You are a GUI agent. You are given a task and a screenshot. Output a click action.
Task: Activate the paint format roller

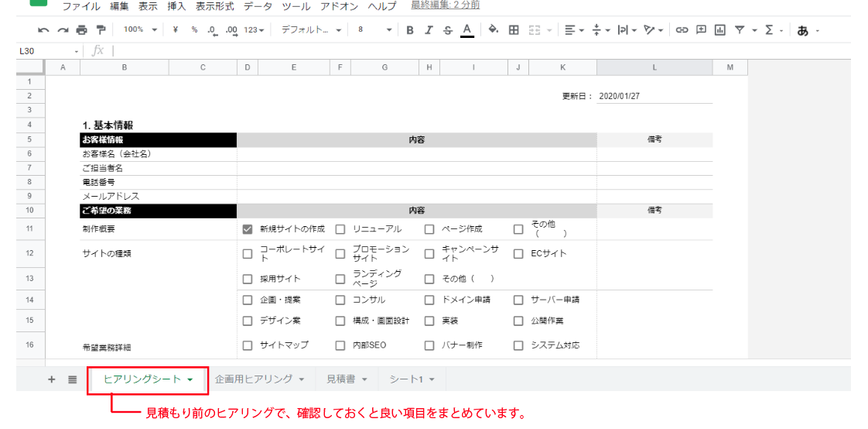tap(101, 30)
